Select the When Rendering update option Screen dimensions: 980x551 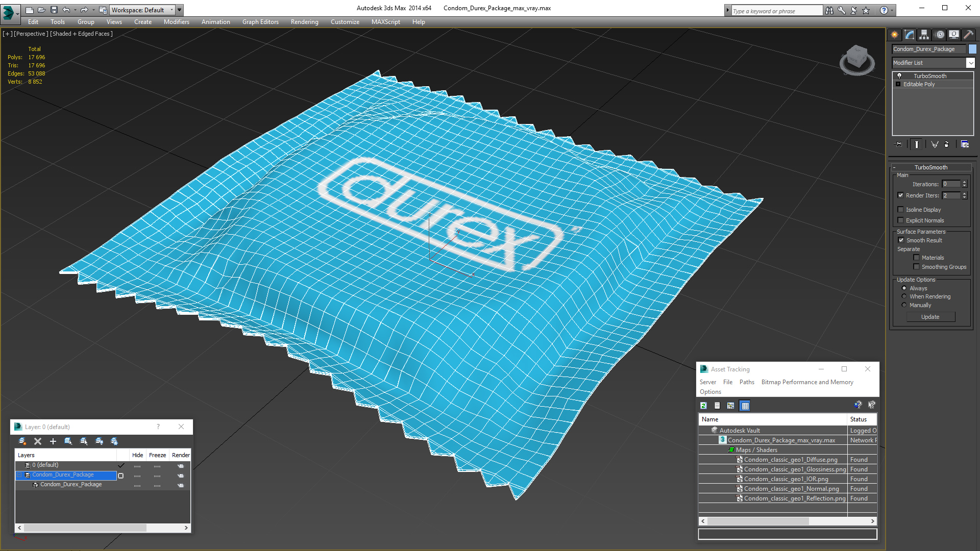coord(904,296)
